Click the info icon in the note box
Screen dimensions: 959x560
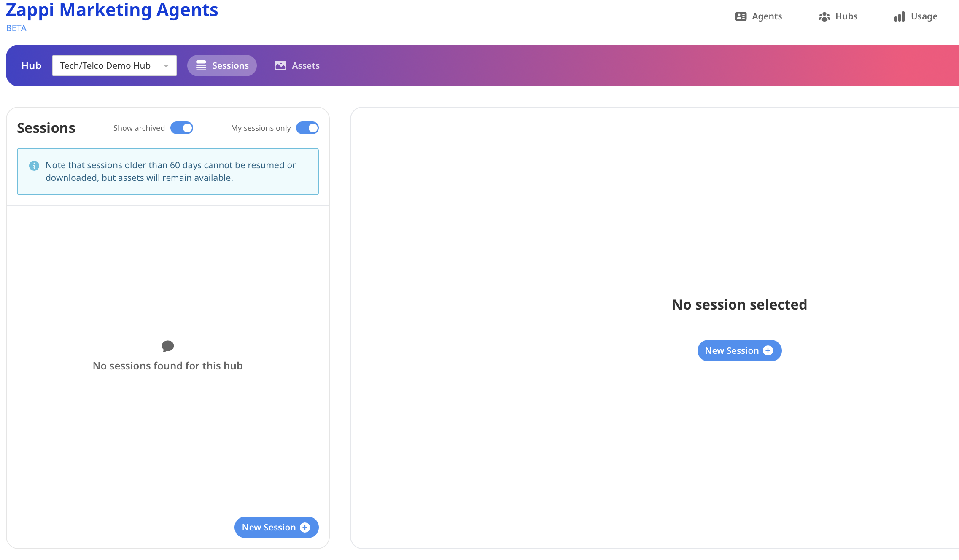pyautogui.click(x=34, y=166)
